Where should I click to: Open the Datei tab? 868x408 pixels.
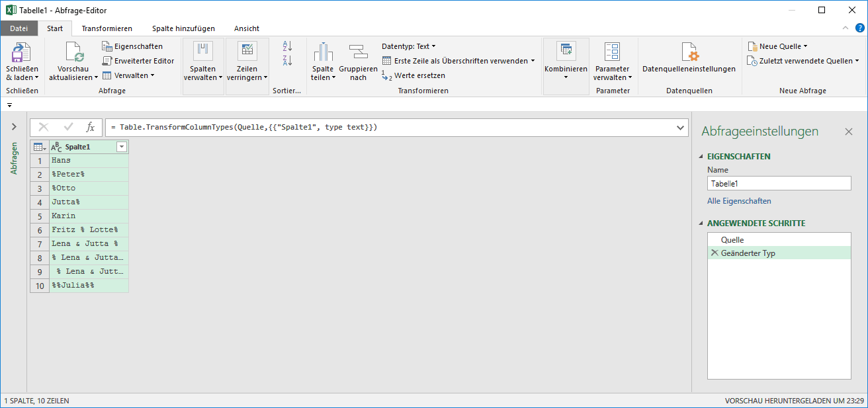(x=19, y=28)
